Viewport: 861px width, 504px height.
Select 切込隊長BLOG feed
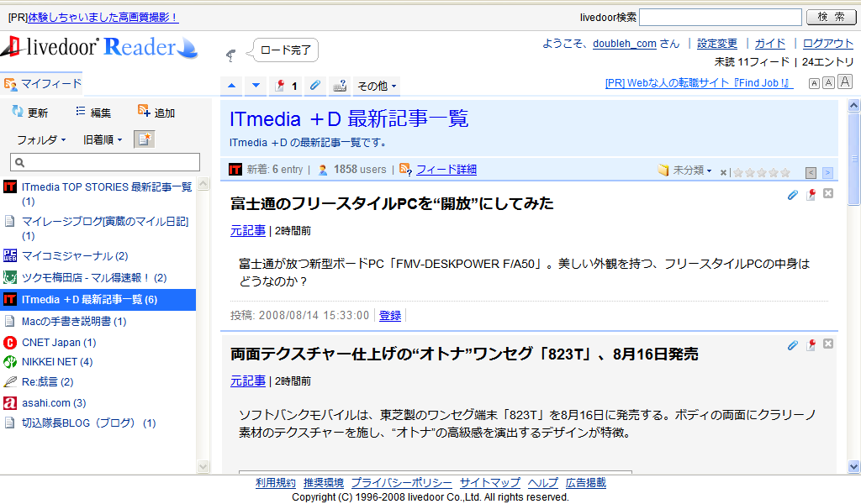[98, 423]
